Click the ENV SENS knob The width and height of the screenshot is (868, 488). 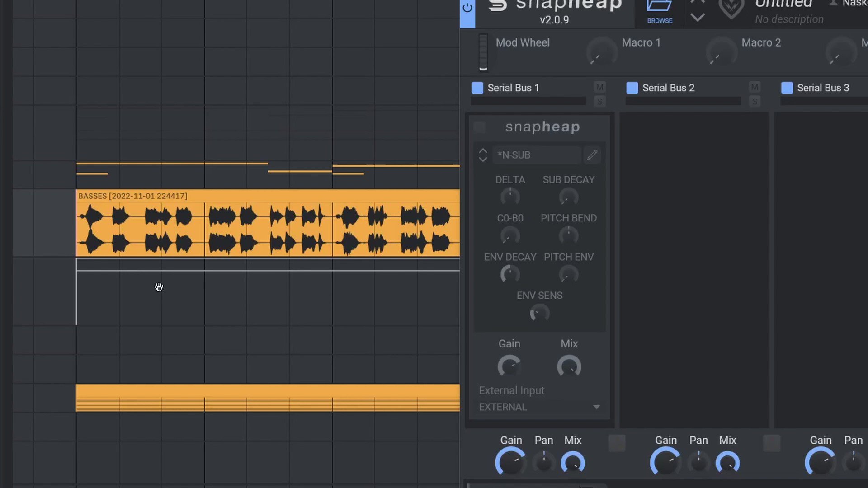click(x=539, y=313)
